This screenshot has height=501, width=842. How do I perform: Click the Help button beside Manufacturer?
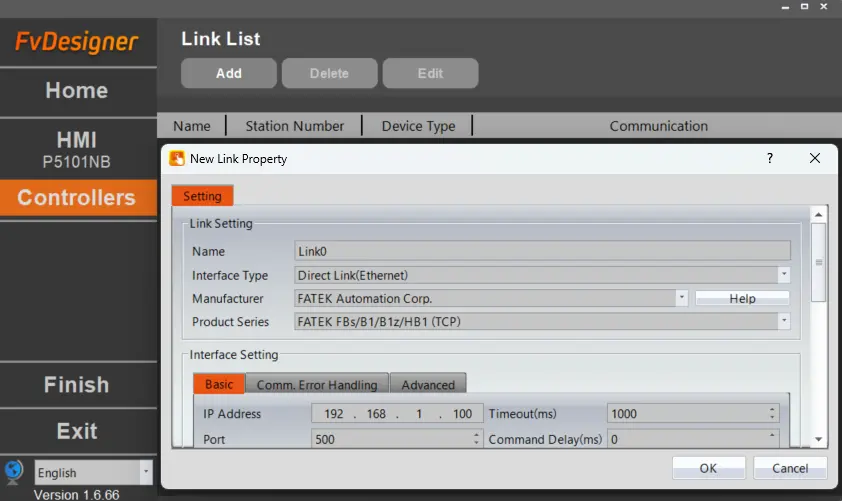click(x=742, y=298)
